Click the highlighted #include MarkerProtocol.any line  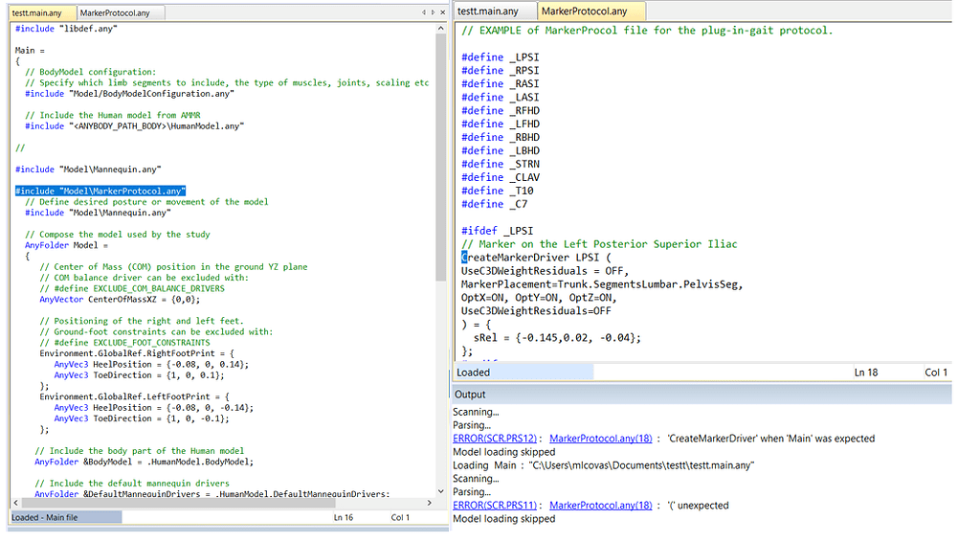100,192
